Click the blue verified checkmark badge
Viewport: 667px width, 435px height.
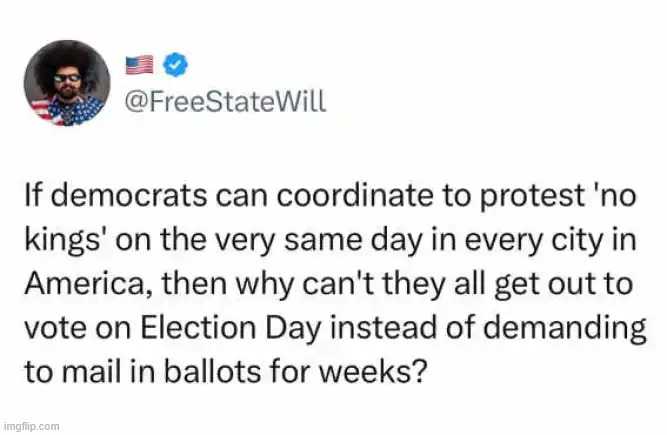click(x=173, y=65)
